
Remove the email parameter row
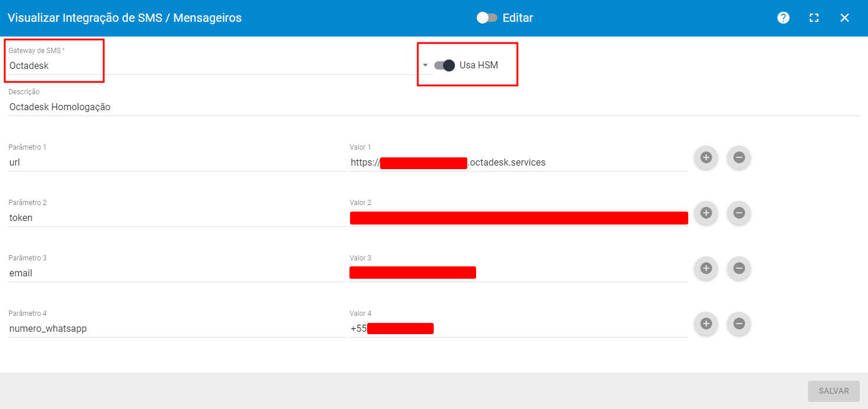point(739,268)
